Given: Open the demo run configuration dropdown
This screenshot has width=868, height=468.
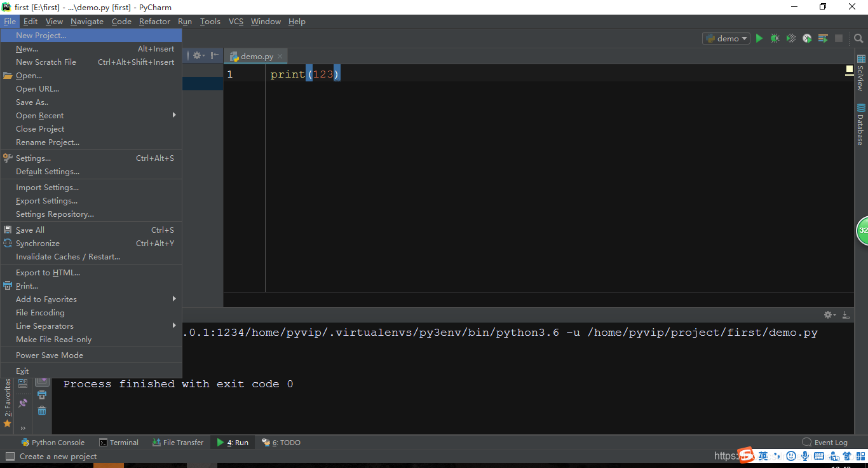Looking at the screenshot, I should pyautogui.click(x=726, y=38).
